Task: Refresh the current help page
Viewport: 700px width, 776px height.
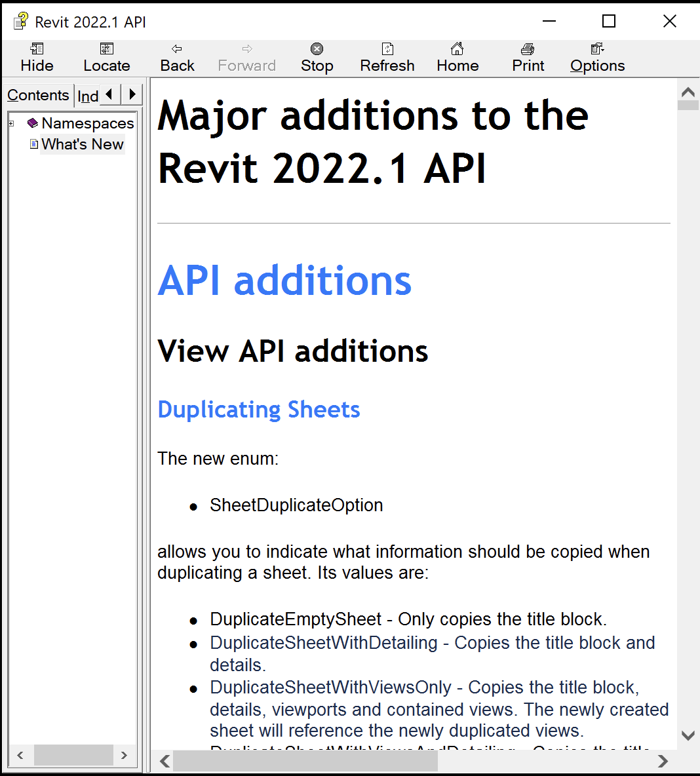Action: [387, 48]
